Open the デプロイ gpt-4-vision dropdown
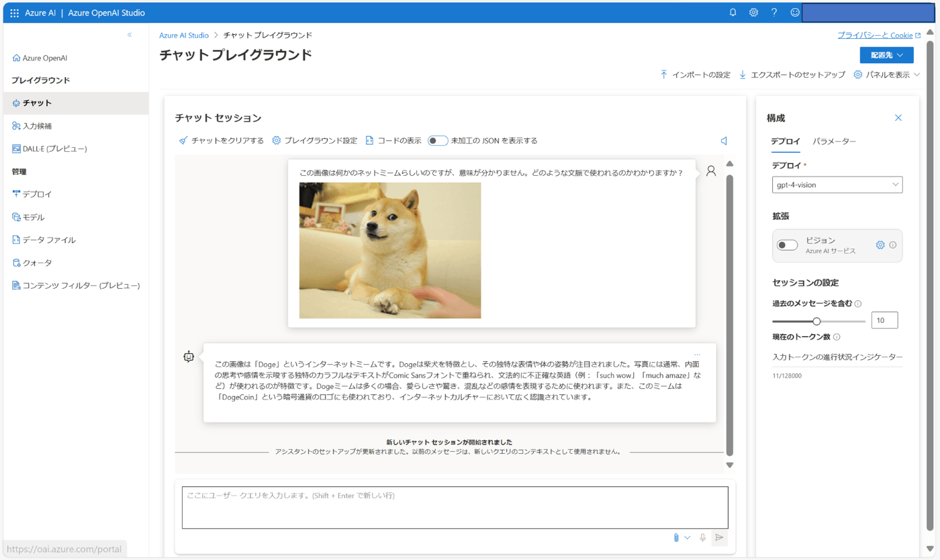The width and height of the screenshot is (940, 560). coord(837,185)
